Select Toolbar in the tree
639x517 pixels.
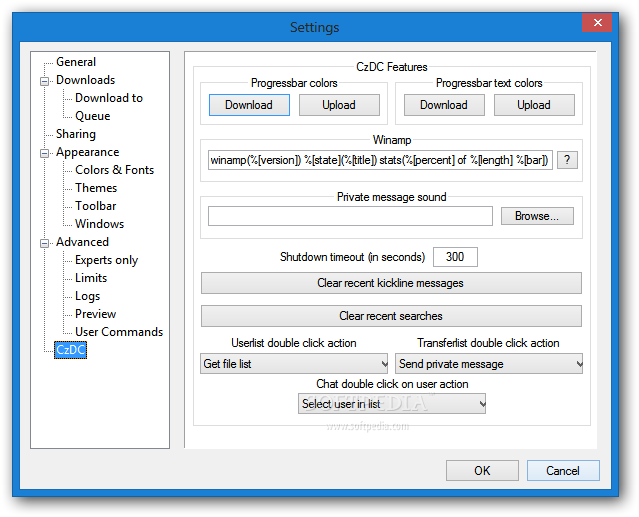pos(96,206)
